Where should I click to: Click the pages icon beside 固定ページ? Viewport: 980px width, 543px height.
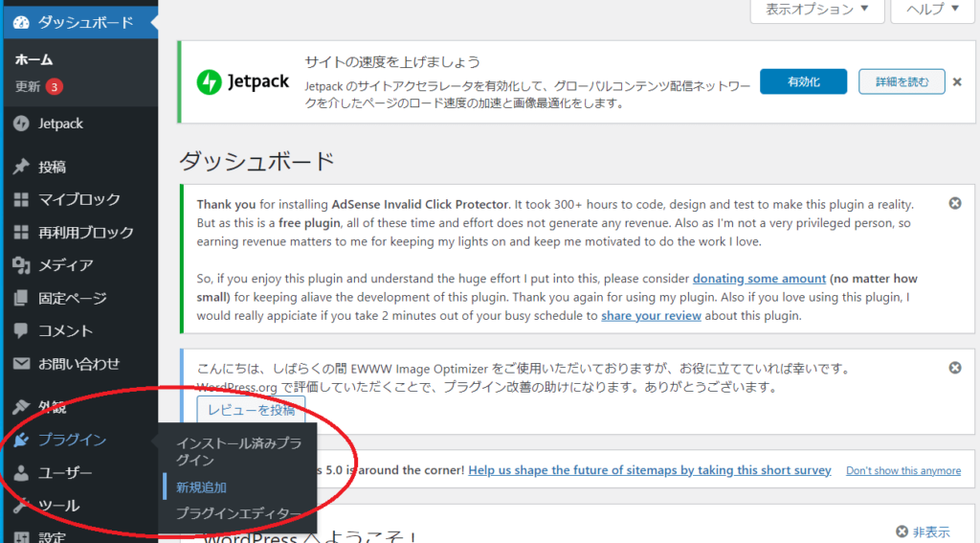(x=21, y=298)
